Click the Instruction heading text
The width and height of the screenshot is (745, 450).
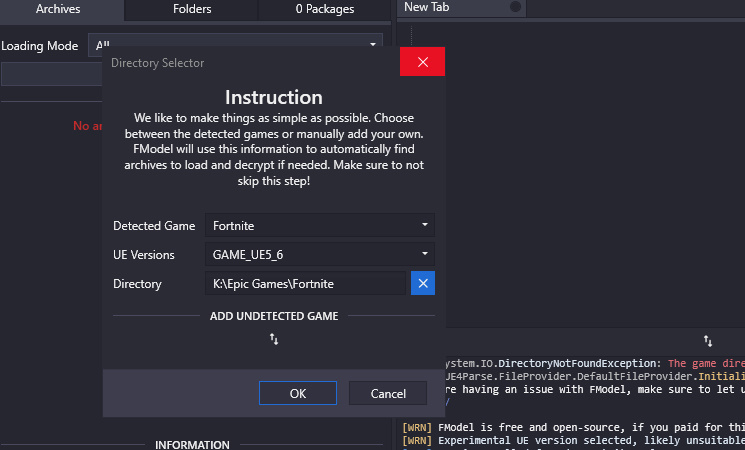pos(274,97)
